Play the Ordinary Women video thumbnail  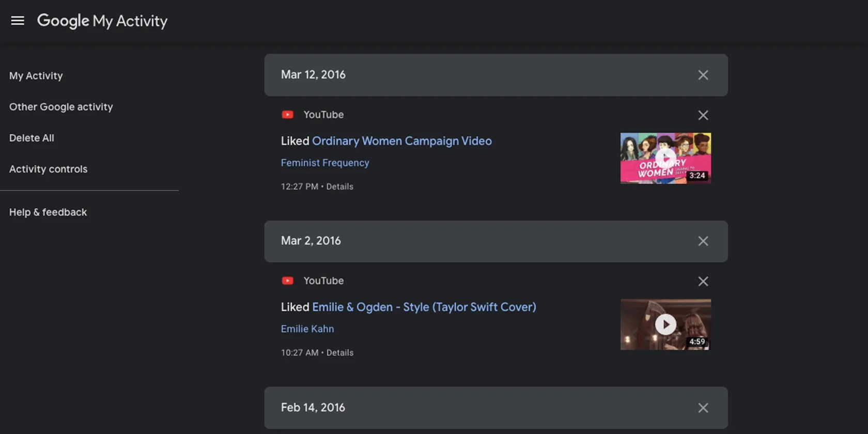pos(665,158)
